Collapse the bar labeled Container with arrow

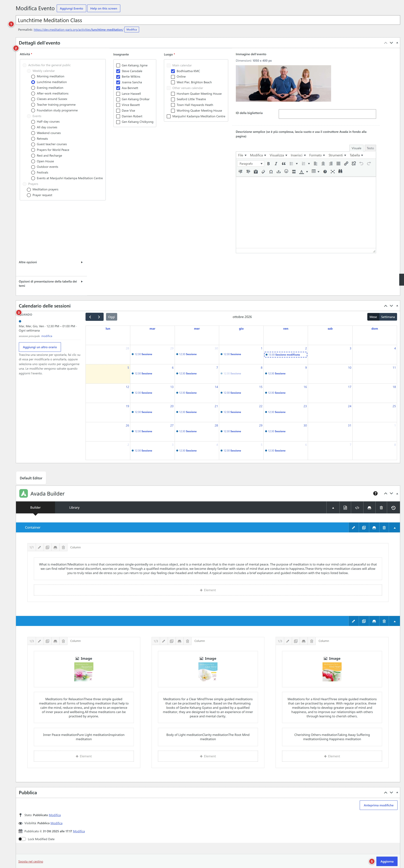tap(395, 528)
